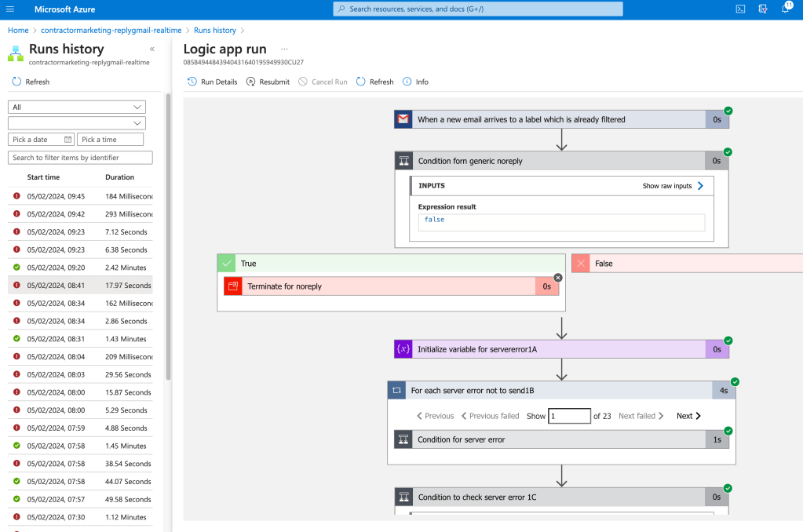
Task: Edit the Show iteration number field
Action: click(x=569, y=416)
